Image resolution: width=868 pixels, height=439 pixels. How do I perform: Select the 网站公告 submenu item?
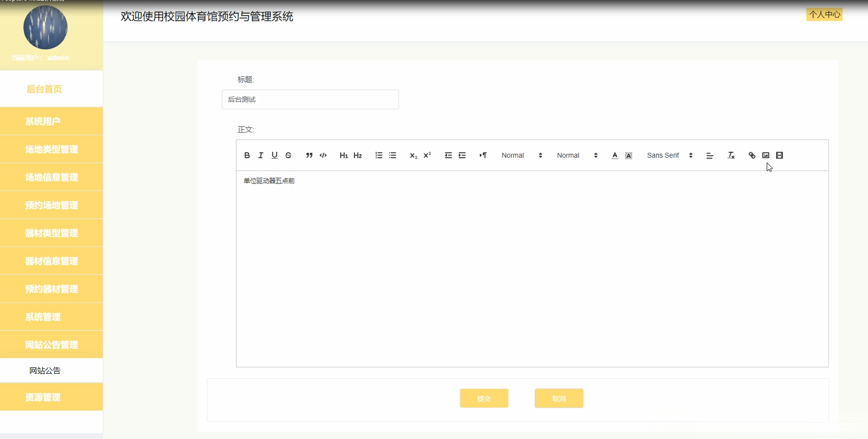[51, 370]
